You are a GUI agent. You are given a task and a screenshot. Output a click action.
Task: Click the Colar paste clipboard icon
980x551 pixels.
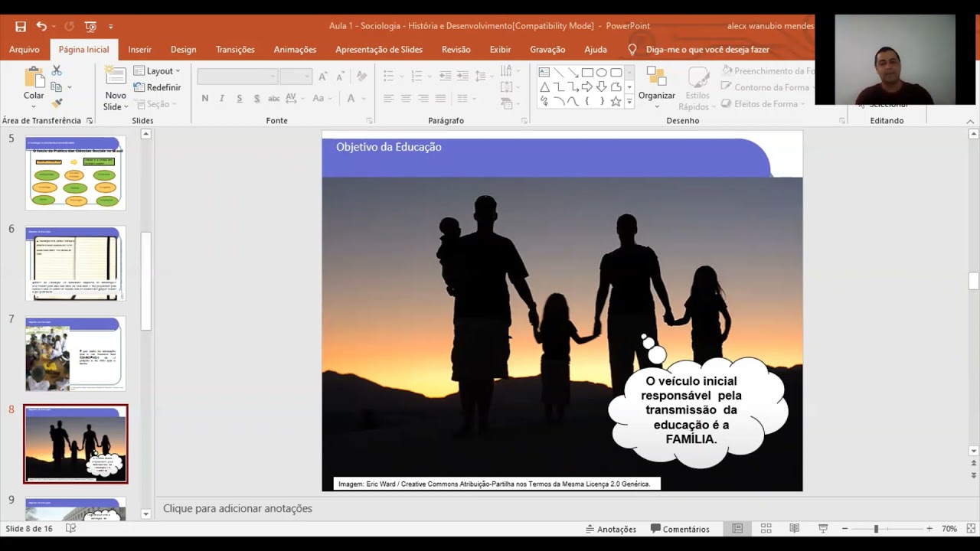pyautogui.click(x=34, y=77)
